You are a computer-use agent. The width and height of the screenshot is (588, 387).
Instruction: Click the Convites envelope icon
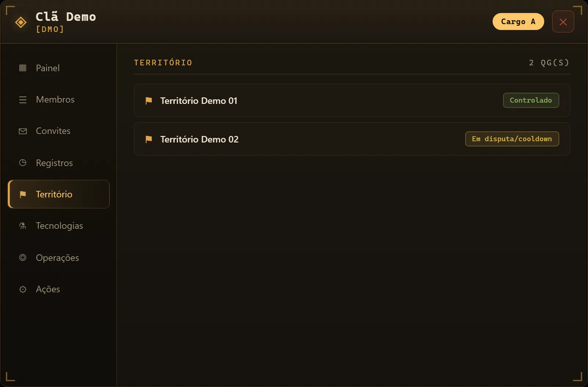(23, 131)
